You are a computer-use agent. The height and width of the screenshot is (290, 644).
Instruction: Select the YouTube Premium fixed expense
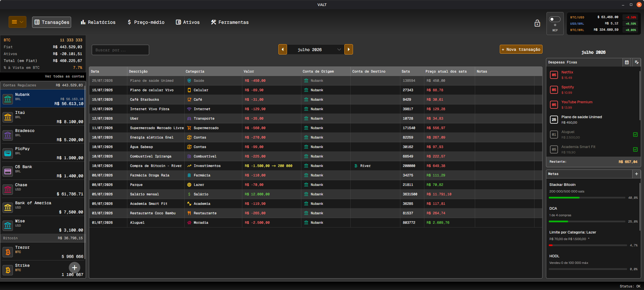[x=593, y=105]
